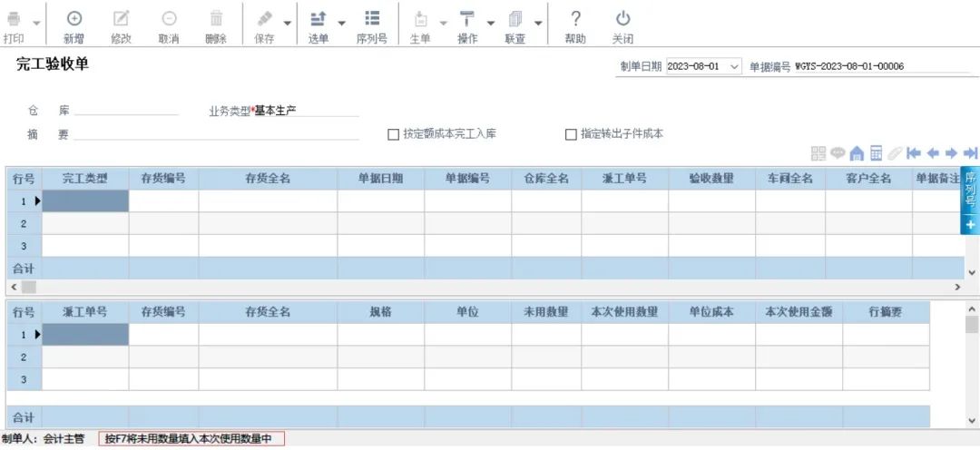
Task: Go to the next record arrow
Action: click(951, 153)
